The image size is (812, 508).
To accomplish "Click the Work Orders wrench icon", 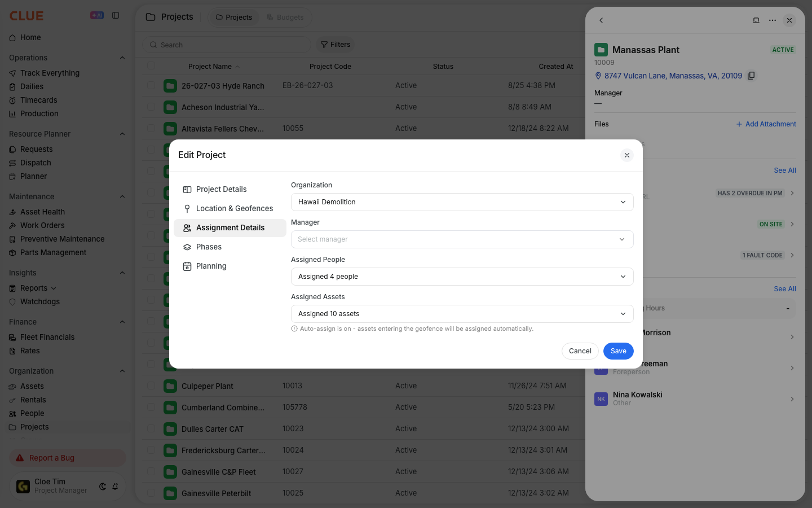I will click(12, 225).
